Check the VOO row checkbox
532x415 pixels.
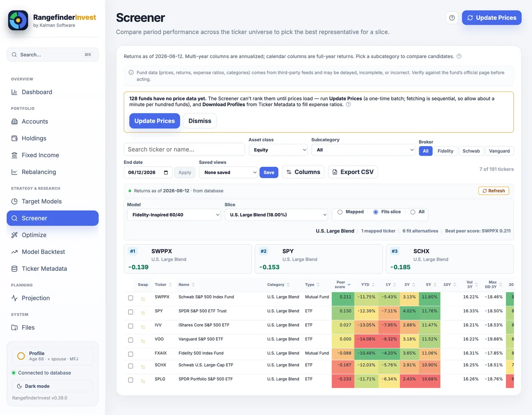(x=130, y=340)
